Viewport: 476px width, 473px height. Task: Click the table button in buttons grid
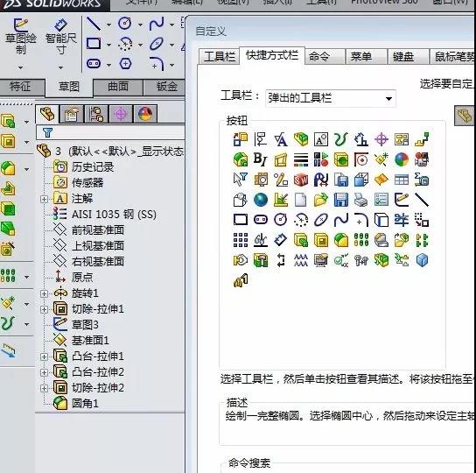pyautogui.click(x=402, y=180)
